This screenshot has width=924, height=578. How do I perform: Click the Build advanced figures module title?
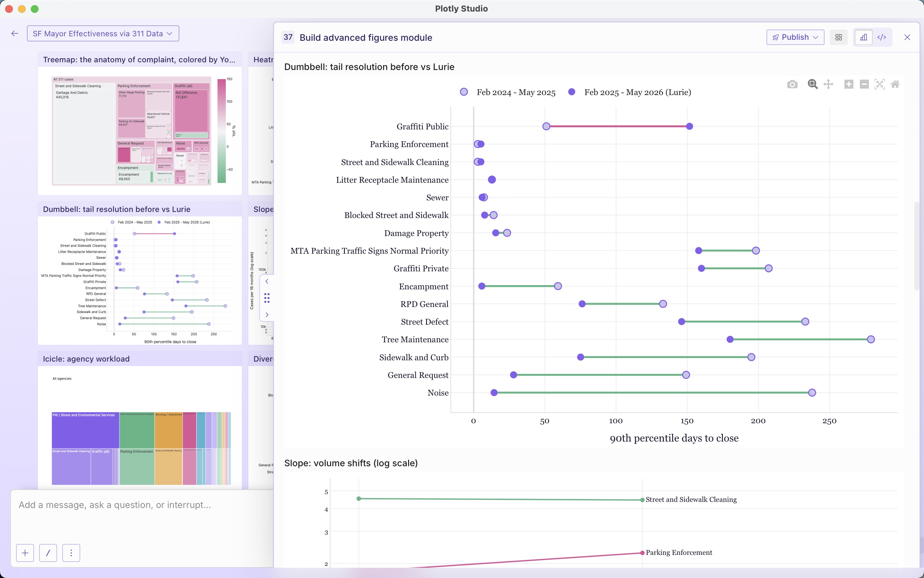(x=366, y=38)
